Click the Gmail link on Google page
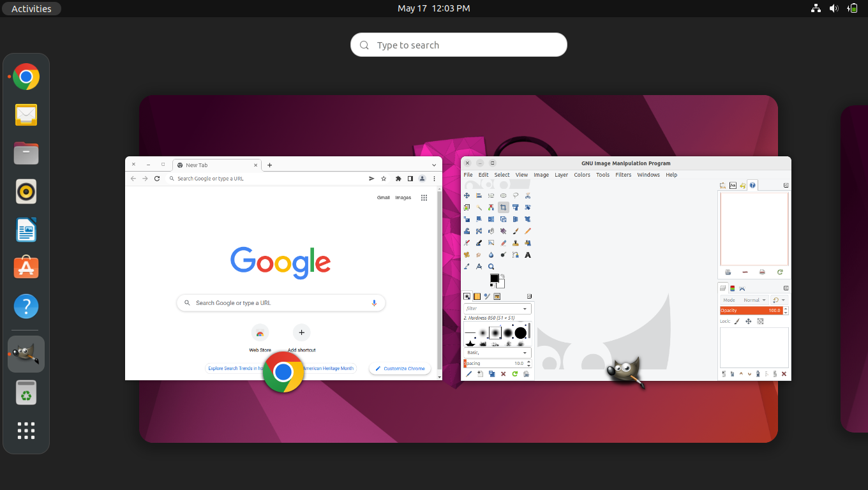This screenshot has width=868, height=490. [383, 198]
